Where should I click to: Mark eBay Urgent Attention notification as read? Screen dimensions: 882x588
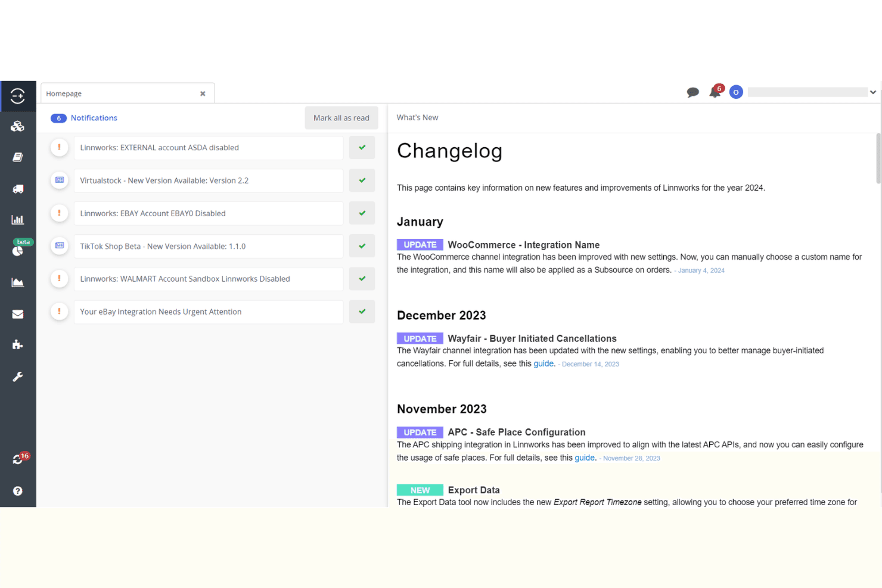click(362, 312)
